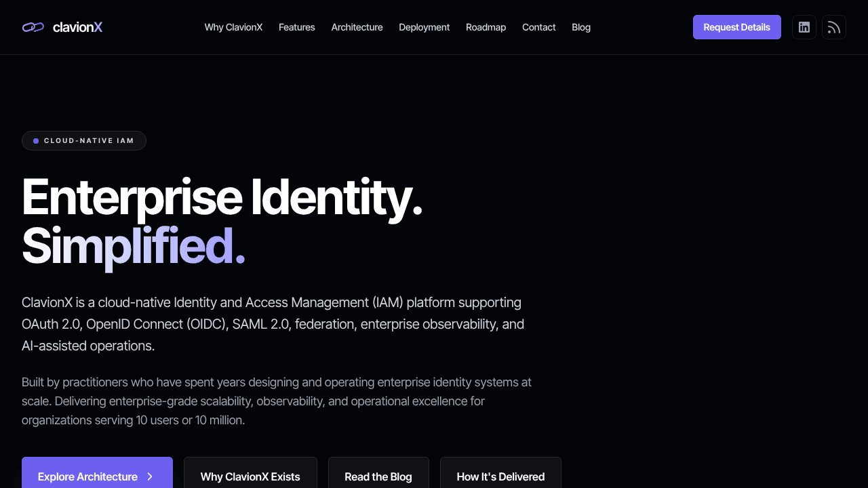Visit the Blog from the nav
The width and height of the screenshot is (868, 488).
(581, 27)
